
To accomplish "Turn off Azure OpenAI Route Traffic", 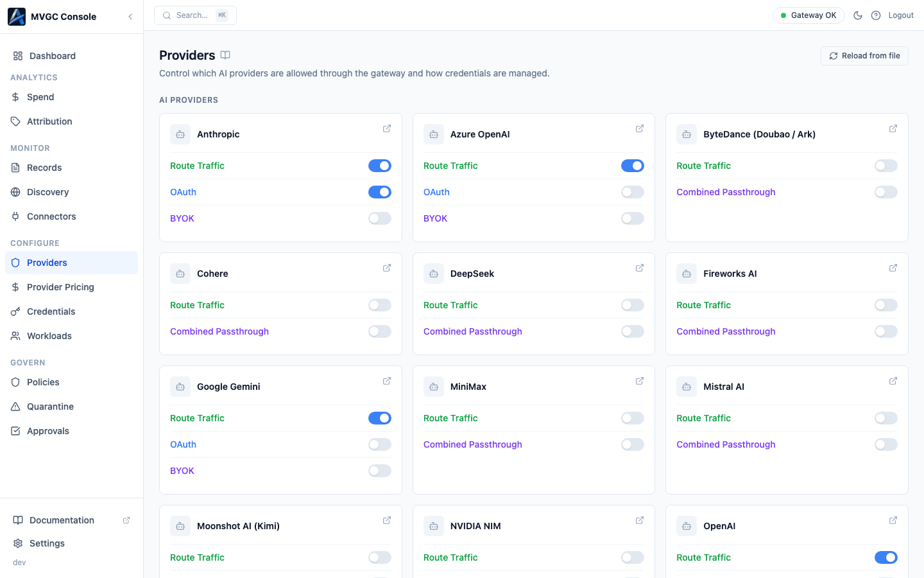I will (633, 166).
